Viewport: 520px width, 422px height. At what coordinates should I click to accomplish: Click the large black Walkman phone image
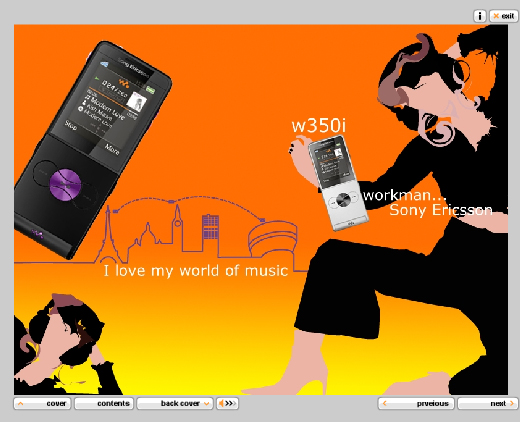92,150
